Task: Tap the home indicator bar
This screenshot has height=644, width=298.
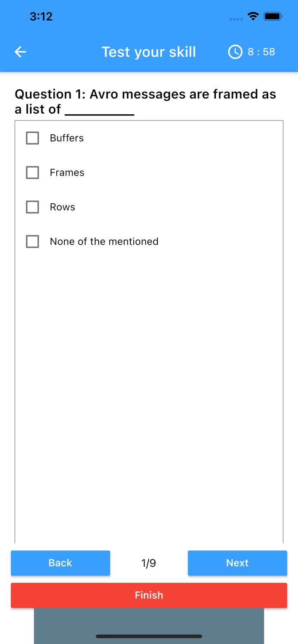Action: (149, 636)
